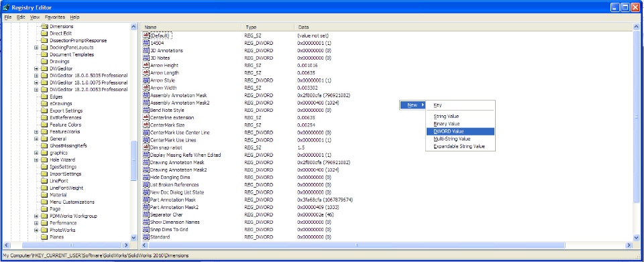Click the 3D Annotations value icon
This screenshot has width=644, height=262.
pyautogui.click(x=146, y=50)
